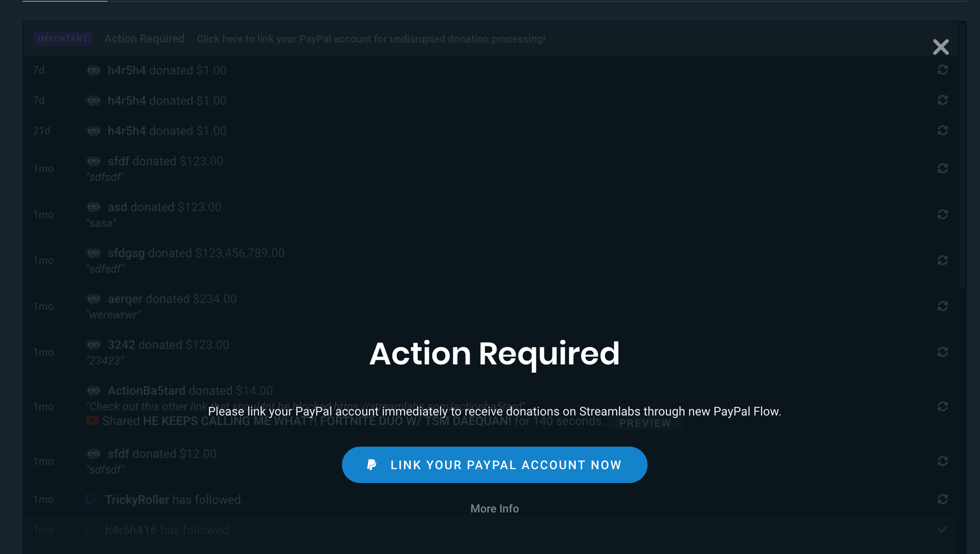Replay ActionBa5tard's $14.00 donation alert
This screenshot has width=980, height=554.
coord(942,406)
